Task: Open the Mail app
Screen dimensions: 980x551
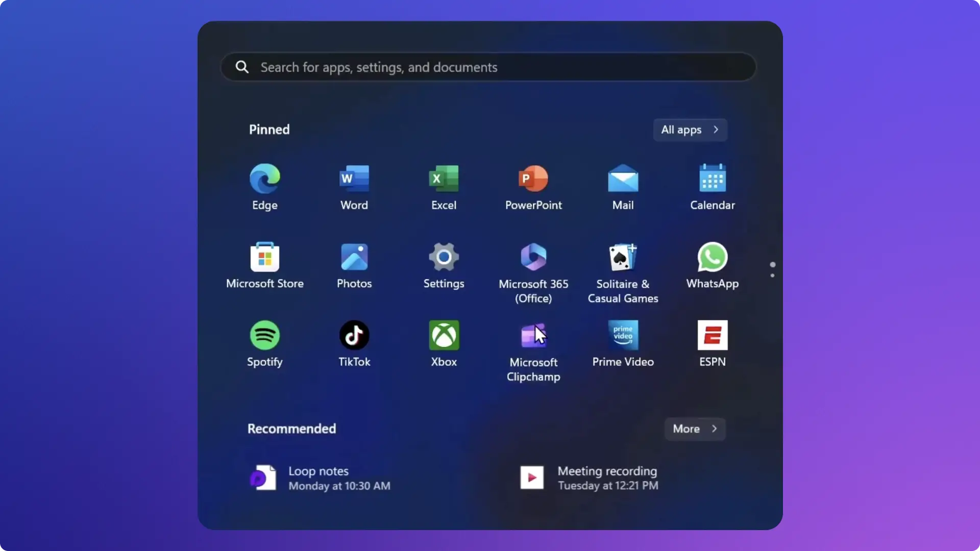Action: tap(623, 179)
